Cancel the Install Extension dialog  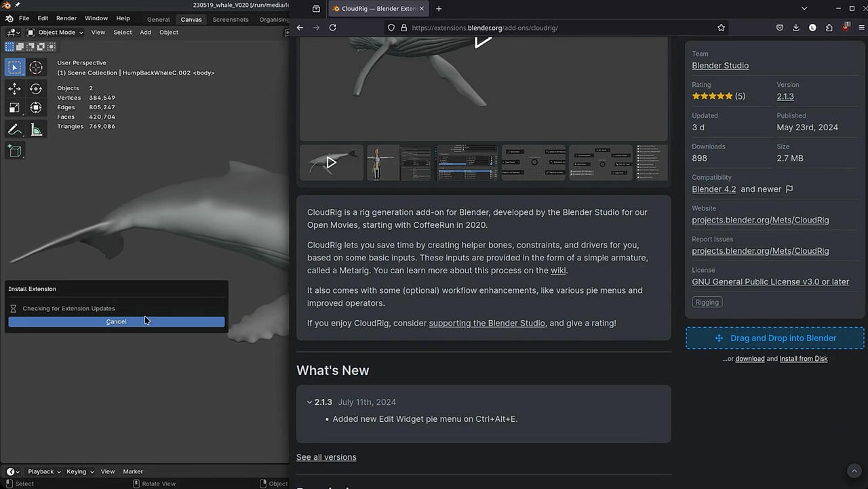pyautogui.click(x=117, y=321)
